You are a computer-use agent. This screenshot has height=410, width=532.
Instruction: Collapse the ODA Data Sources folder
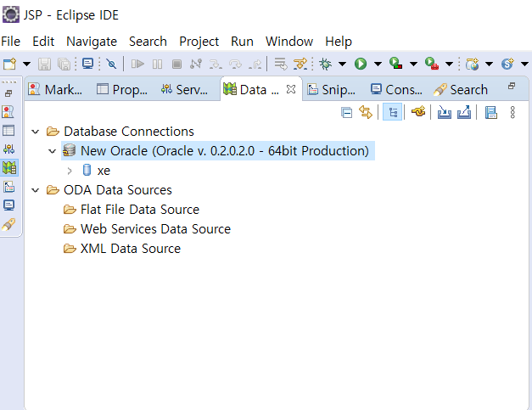[36, 190]
